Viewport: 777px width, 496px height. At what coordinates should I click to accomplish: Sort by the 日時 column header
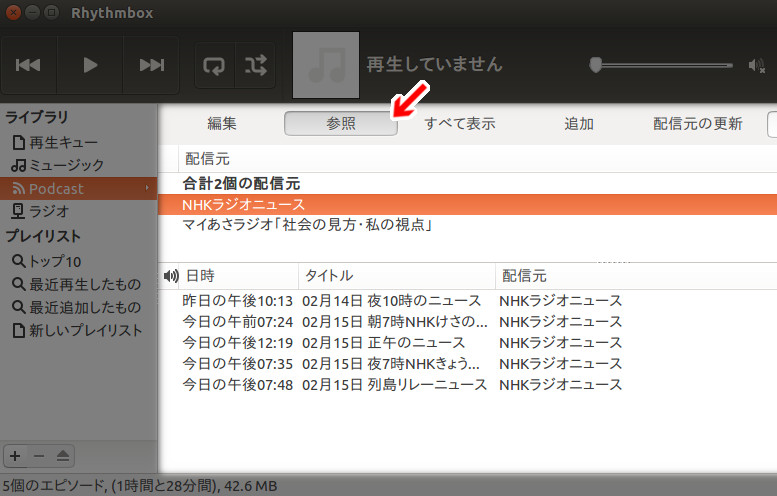click(239, 276)
